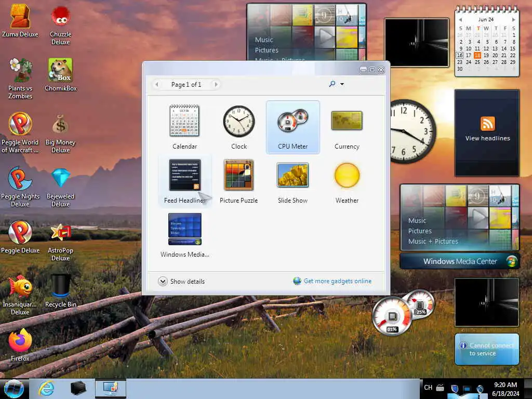
Task: Select the Weather gadget sun icon
Action: pos(347,175)
